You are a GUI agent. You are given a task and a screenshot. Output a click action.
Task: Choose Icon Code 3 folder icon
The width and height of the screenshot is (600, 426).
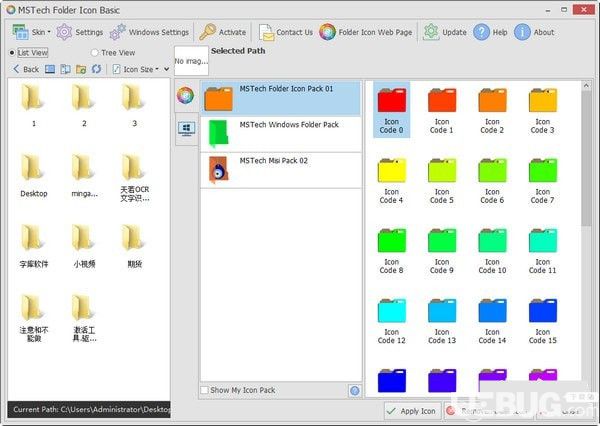point(543,109)
